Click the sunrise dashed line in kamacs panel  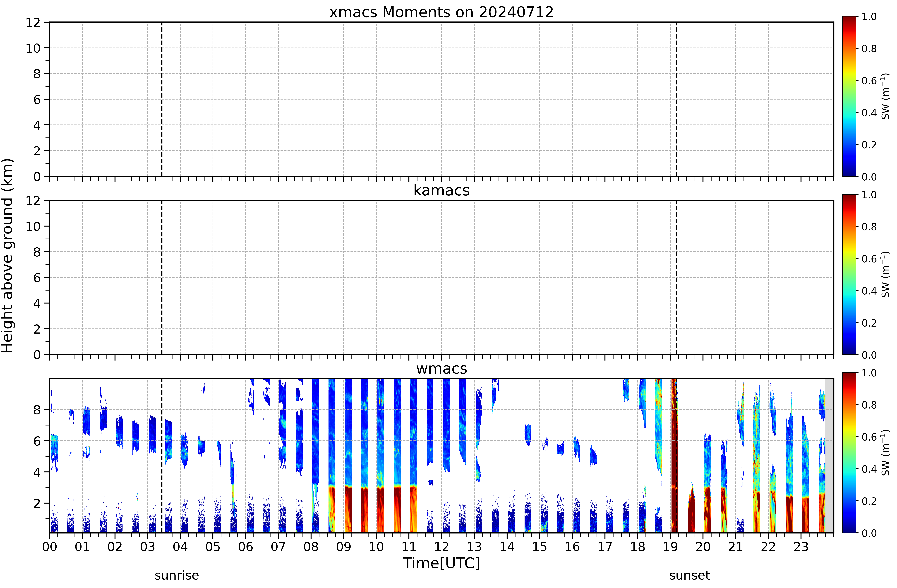tap(162, 277)
